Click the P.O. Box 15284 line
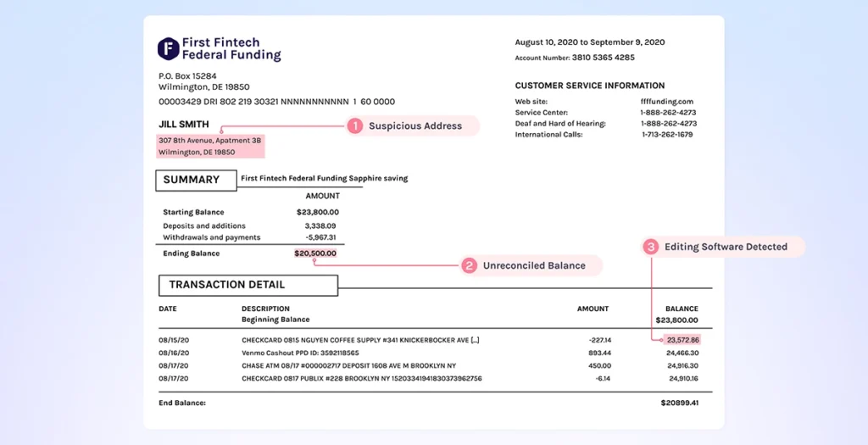Image resolution: width=868 pixels, height=445 pixels. pos(187,75)
